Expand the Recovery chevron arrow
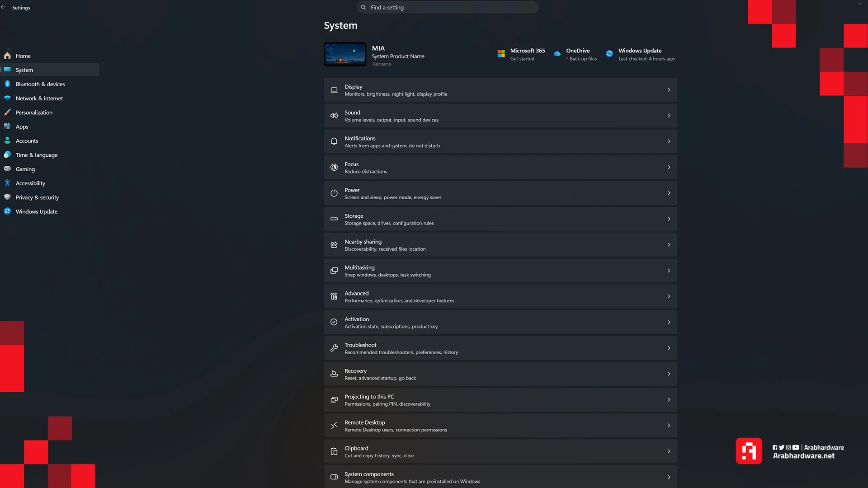This screenshot has height=488, width=868. [x=669, y=374]
